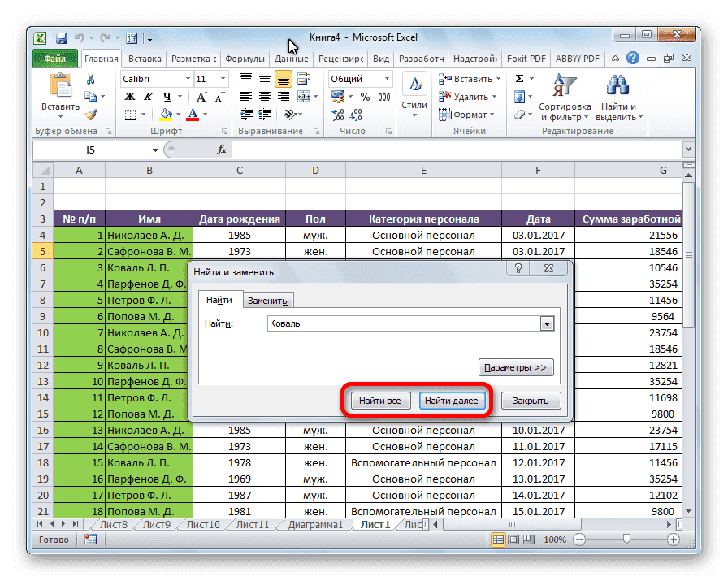728x581 pixels.
Task: Click the AutoSum (Σ) icon
Action: tap(518, 78)
